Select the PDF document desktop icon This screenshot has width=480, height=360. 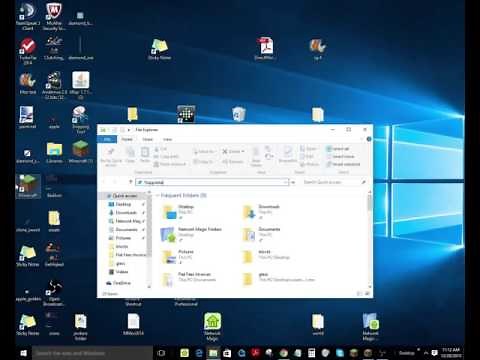[265, 49]
